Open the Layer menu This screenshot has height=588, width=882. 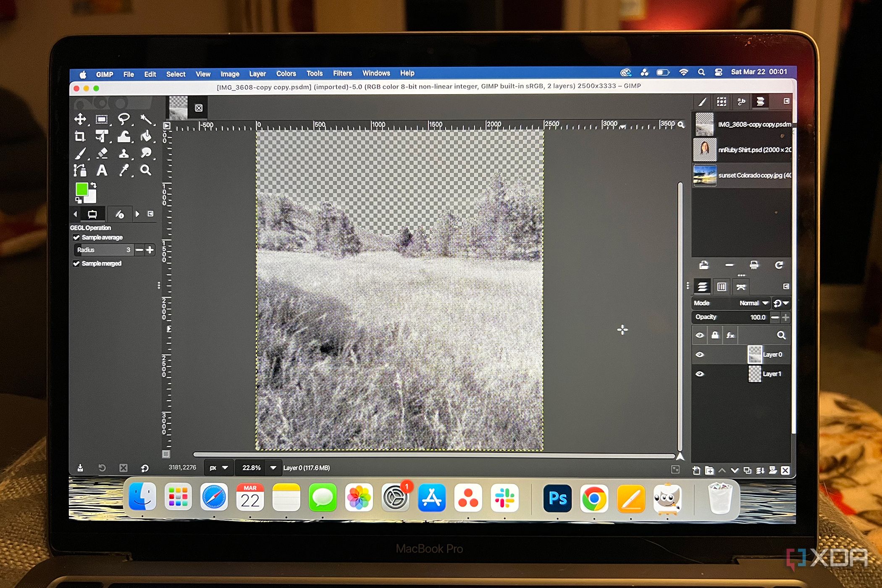pyautogui.click(x=257, y=73)
